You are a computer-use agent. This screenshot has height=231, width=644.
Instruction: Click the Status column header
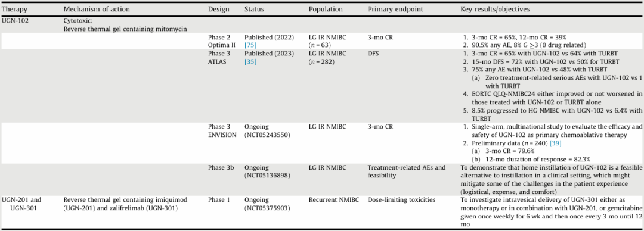(254, 9)
